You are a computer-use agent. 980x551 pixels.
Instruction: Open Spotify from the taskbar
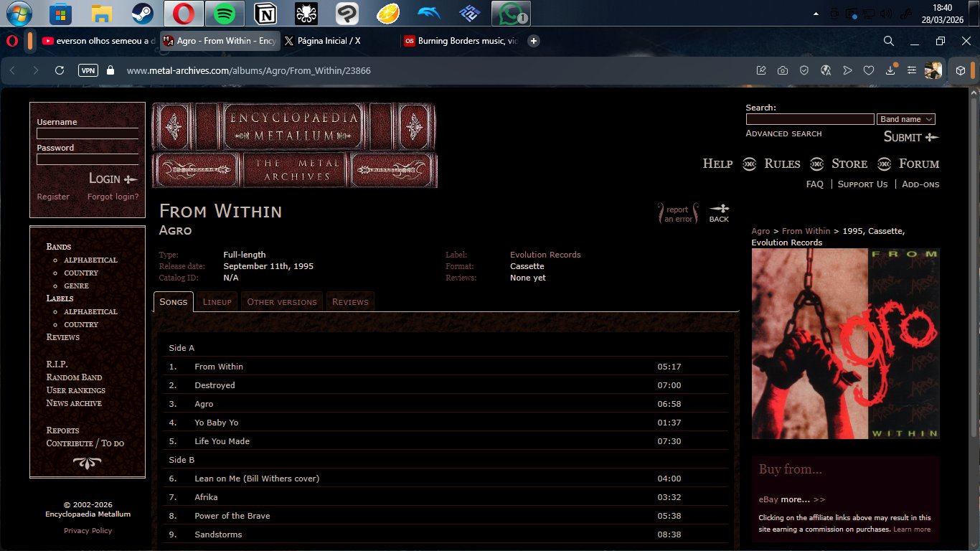225,14
